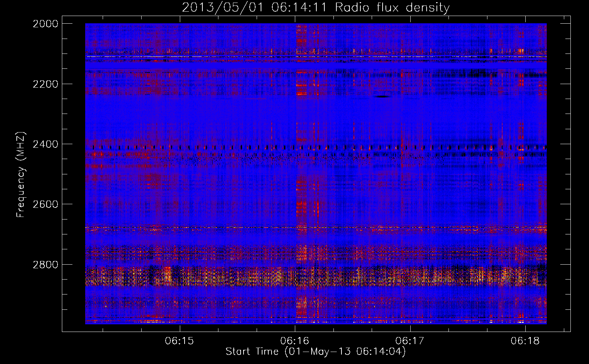This screenshot has width=589, height=364.
Task: Select the 2800 frequency tick label
Action: coord(46,264)
